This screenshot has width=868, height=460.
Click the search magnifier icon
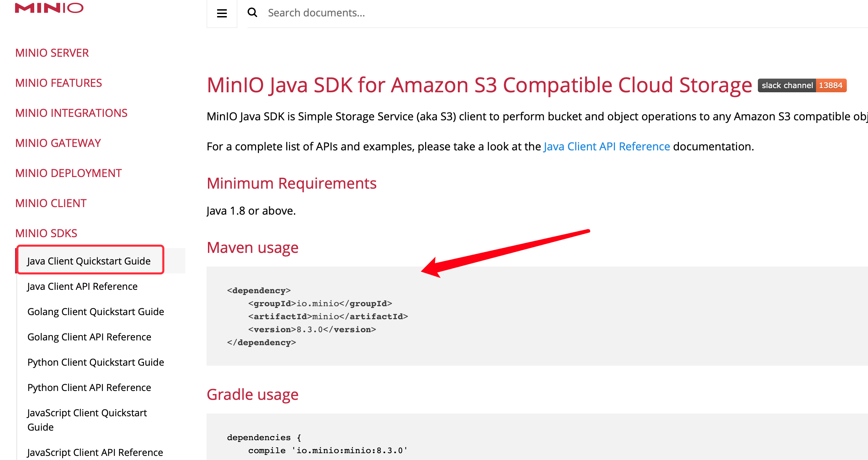pyautogui.click(x=252, y=13)
